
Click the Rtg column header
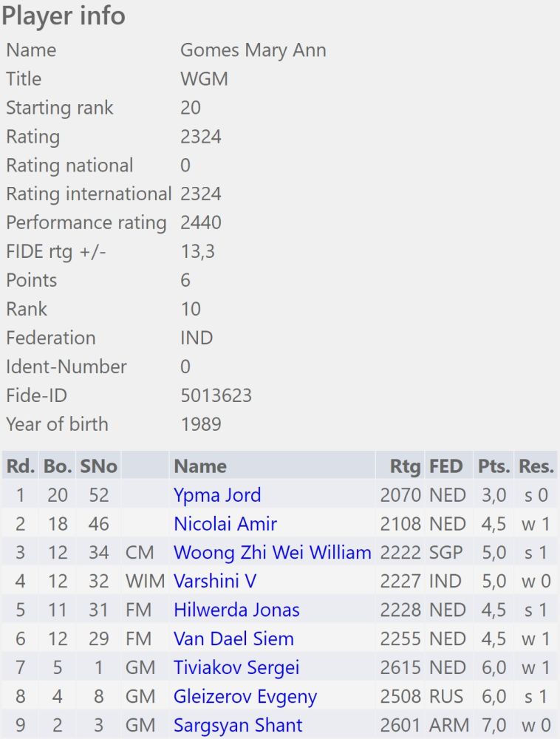405,466
